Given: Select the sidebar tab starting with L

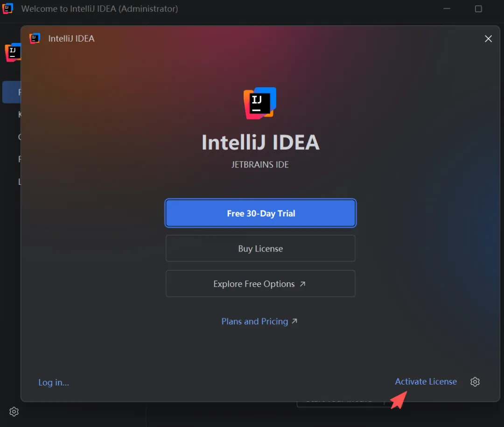Looking at the screenshot, I should pyautogui.click(x=19, y=182).
